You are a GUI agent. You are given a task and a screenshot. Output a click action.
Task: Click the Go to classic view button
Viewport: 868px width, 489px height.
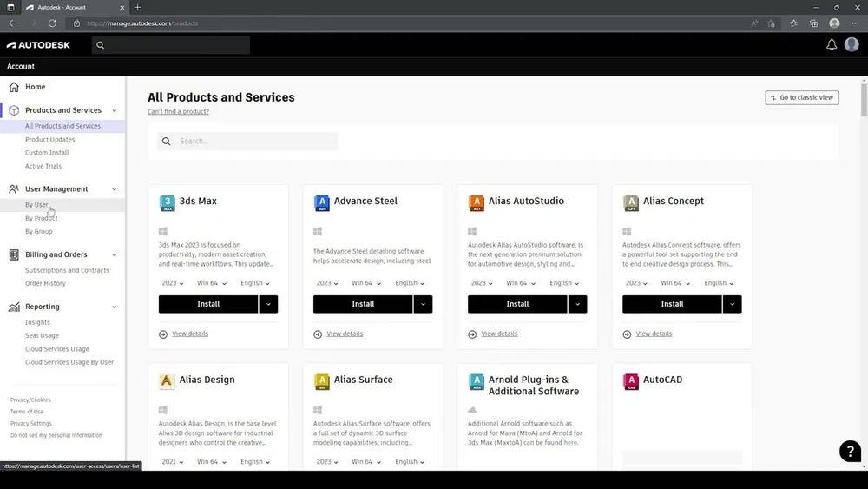pos(801,97)
